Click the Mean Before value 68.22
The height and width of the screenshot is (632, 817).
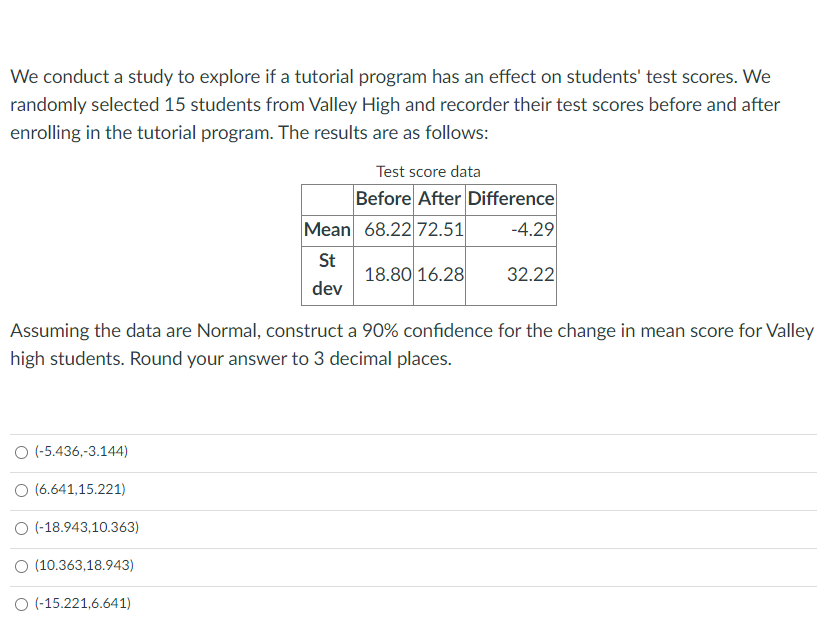385,230
